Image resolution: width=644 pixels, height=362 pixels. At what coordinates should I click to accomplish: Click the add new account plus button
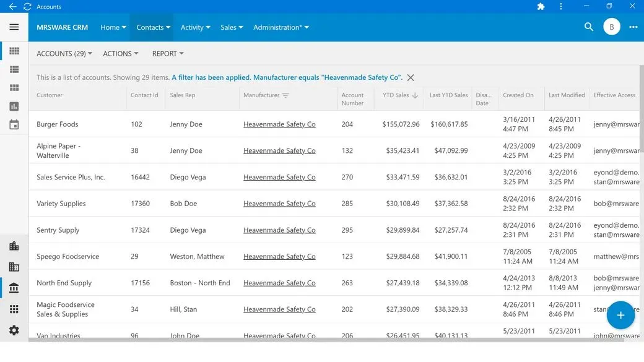click(x=620, y=316)
